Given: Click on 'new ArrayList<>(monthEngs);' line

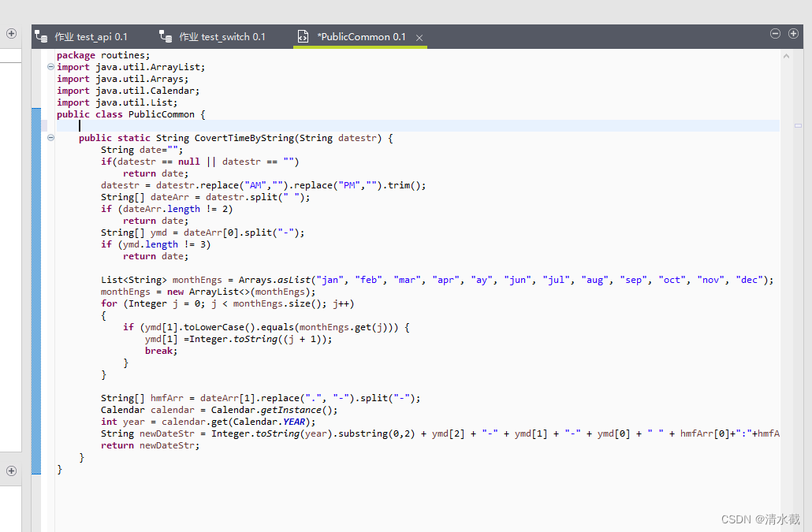Looking at the screenshot, I should pos(208,292).
